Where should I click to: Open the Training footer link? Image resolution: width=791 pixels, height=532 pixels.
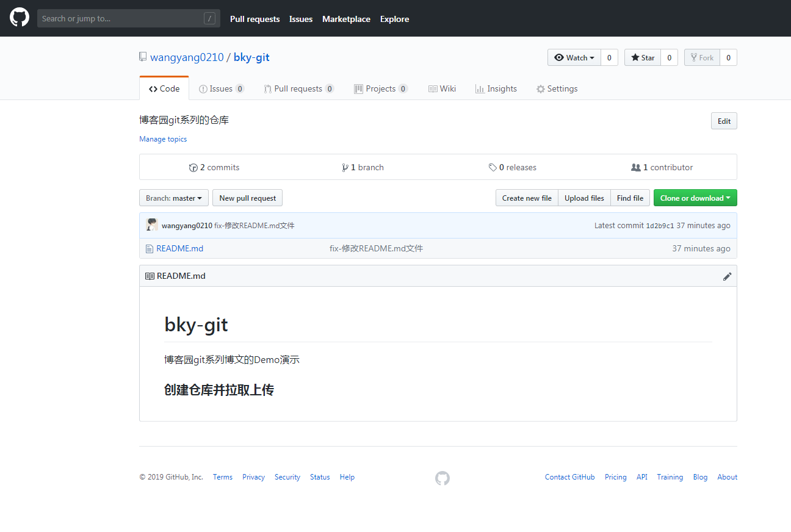pos(670,477)
